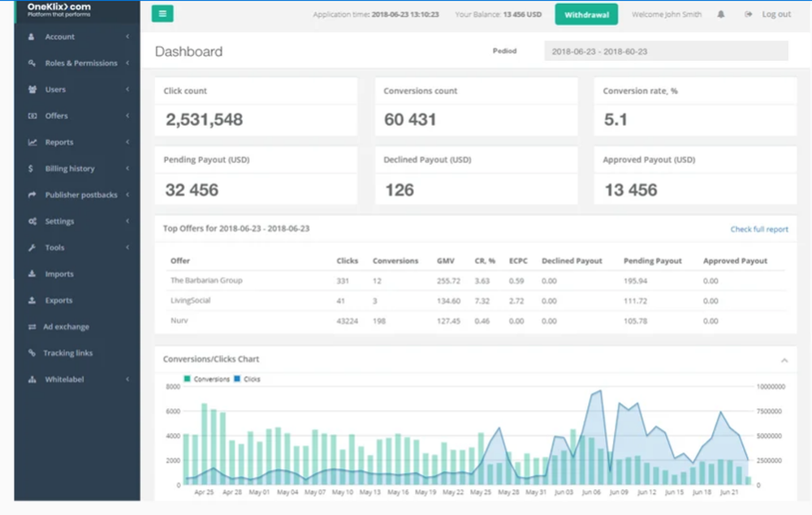Click the Settings gears icon

(32, 221)
